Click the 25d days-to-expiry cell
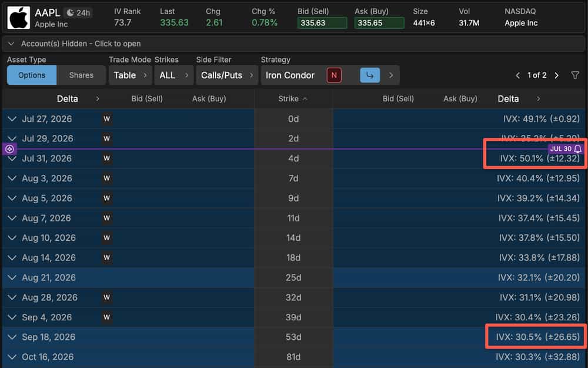 [x=293, y=277]
